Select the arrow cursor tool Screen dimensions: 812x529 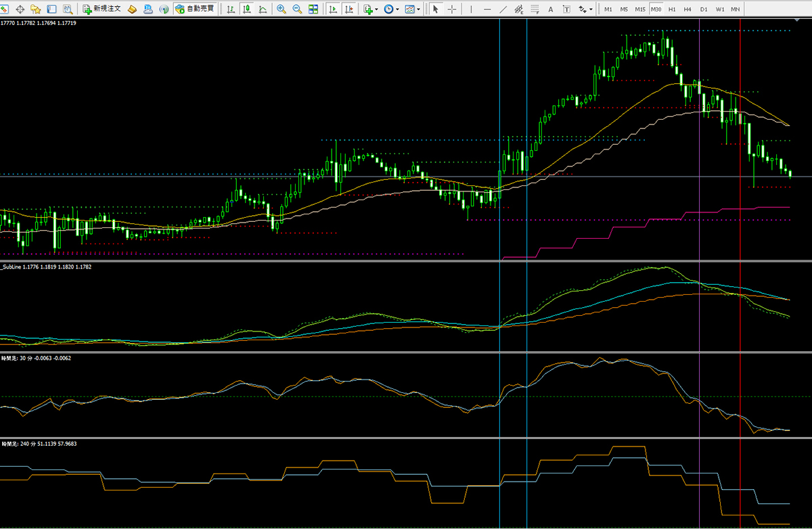tap(436, 9)
